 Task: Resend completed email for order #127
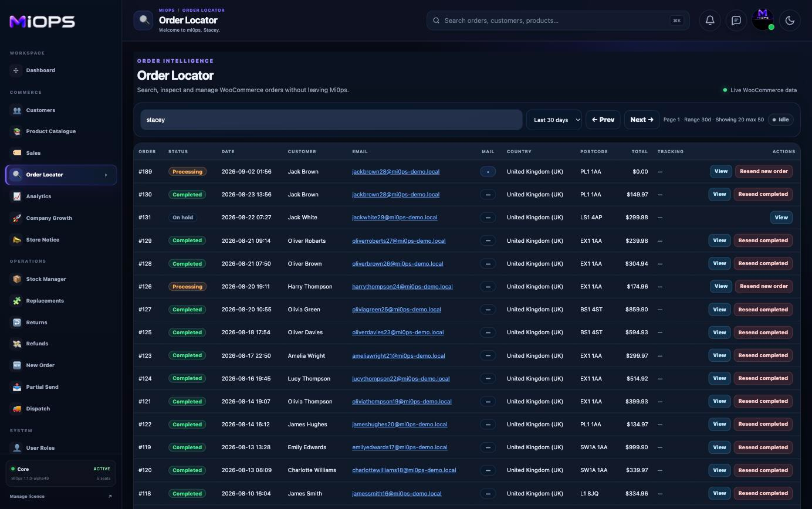pyautogui.click(x=763, y=310)
